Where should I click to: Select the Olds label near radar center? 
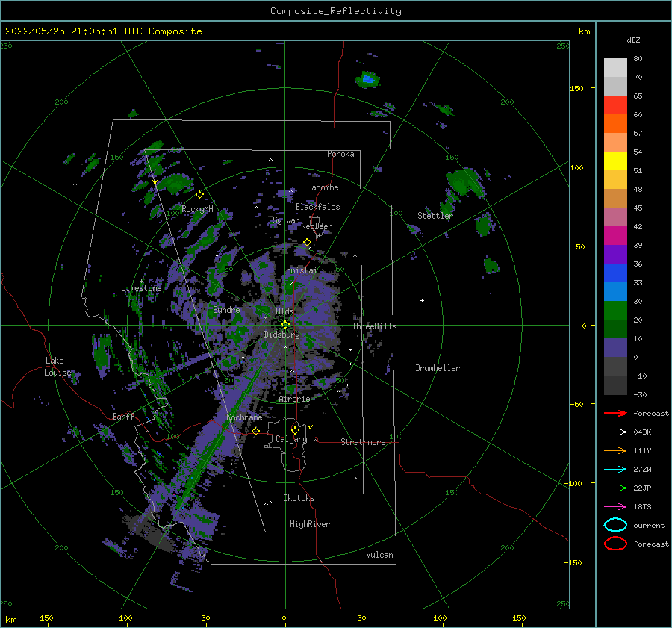(x=284, y=311)
